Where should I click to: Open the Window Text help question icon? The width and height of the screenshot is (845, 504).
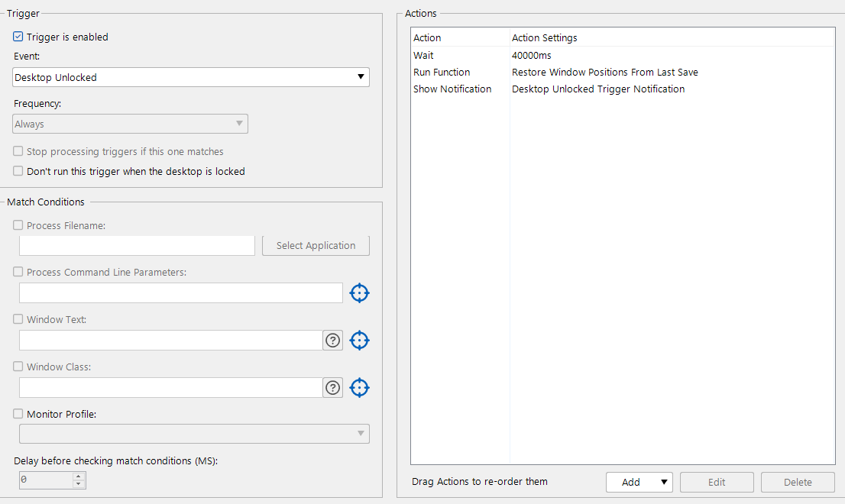tap(332, 341)
